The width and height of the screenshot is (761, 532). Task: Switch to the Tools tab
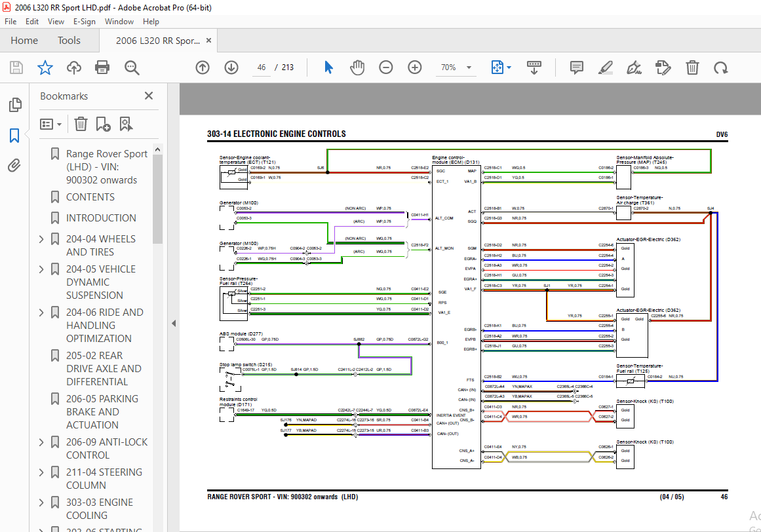69,40
